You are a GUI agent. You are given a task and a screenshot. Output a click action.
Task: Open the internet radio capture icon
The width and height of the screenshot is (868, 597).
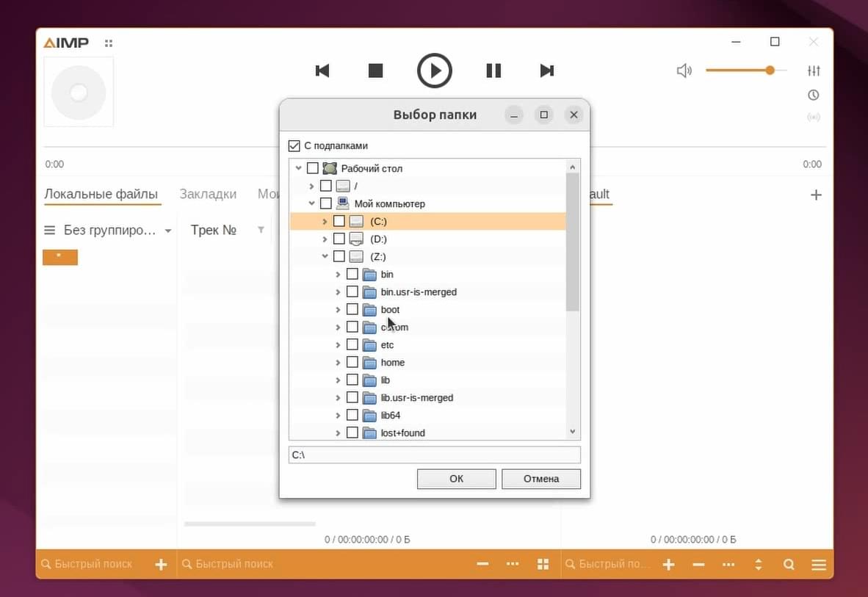[813, 117]
